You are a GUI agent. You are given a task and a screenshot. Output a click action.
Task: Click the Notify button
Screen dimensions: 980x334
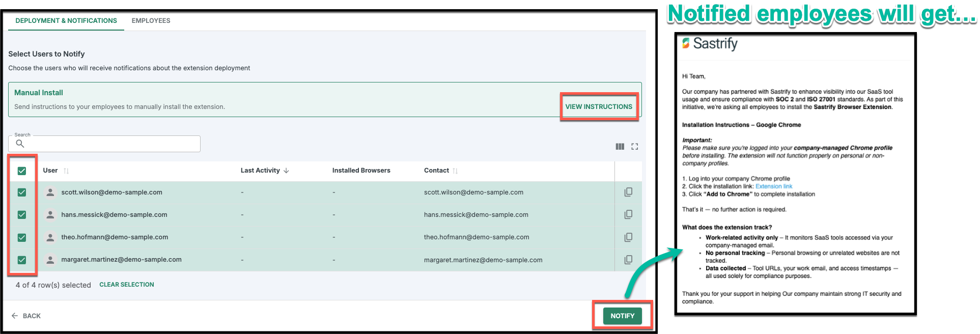pyautogui.click(x=622, y=316)
